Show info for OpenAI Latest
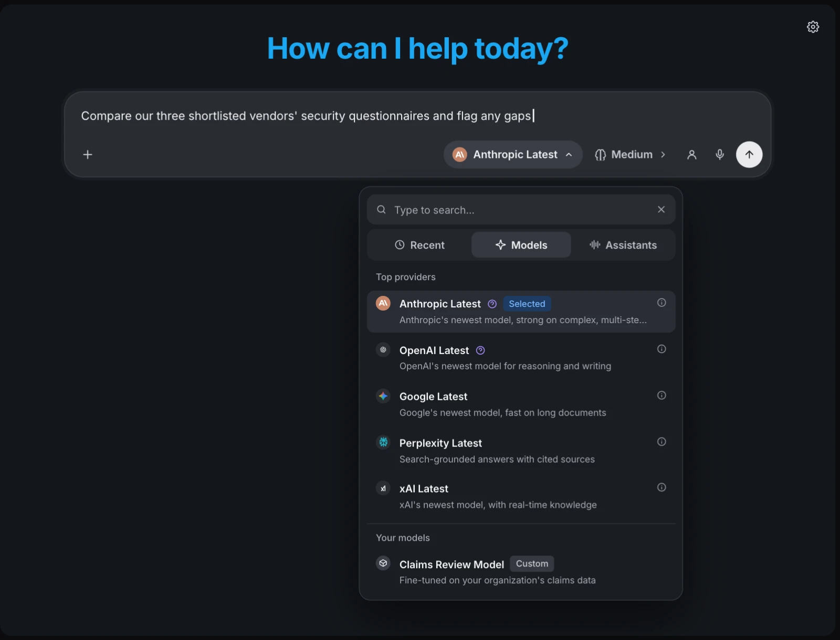 pyautogui.click(x=661, y=349)
